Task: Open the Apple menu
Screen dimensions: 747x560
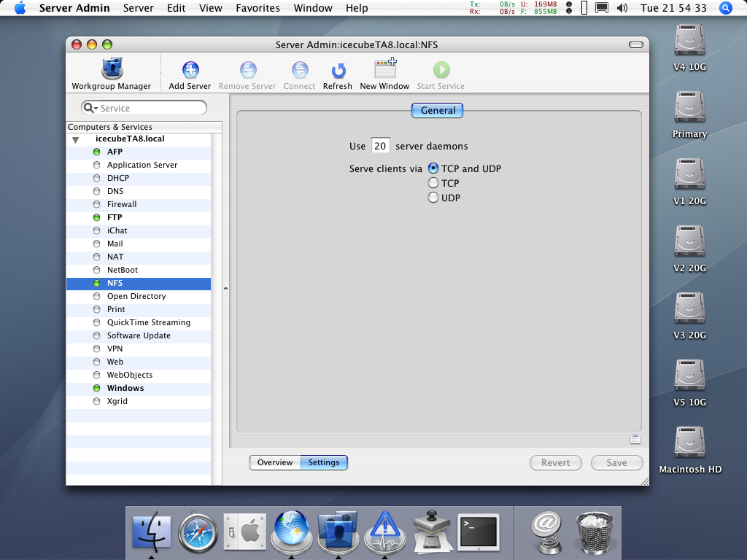Action: point(20,7)
